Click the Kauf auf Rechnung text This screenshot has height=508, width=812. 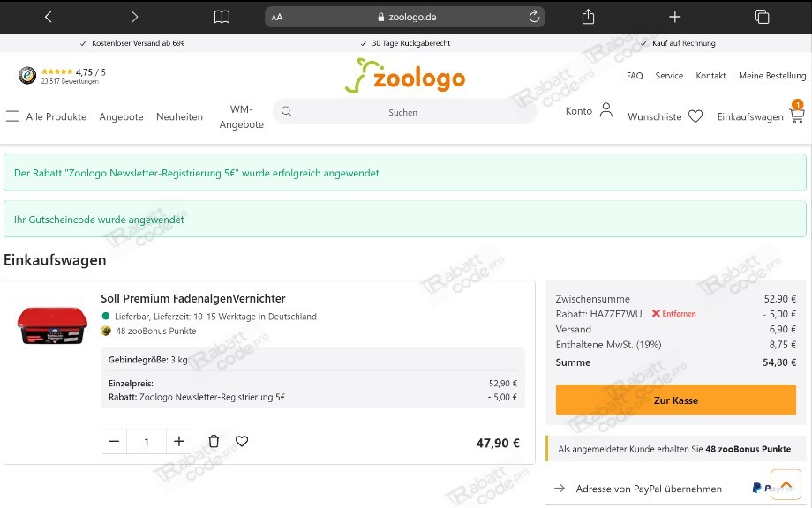(x=683, y=43)
